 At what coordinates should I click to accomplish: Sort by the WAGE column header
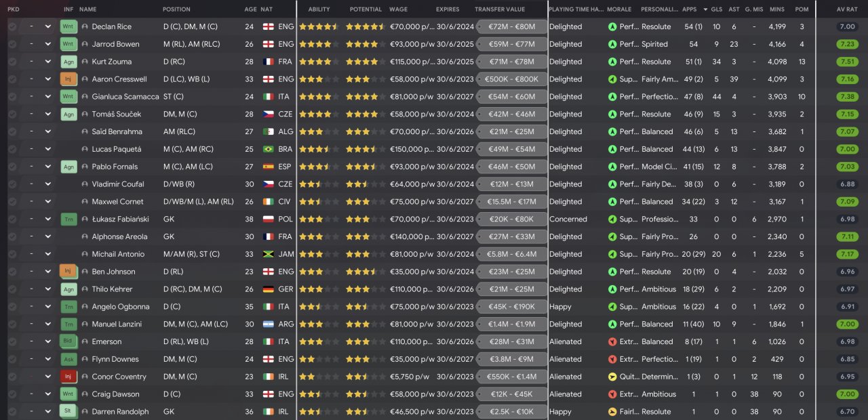tap(399, 9)
